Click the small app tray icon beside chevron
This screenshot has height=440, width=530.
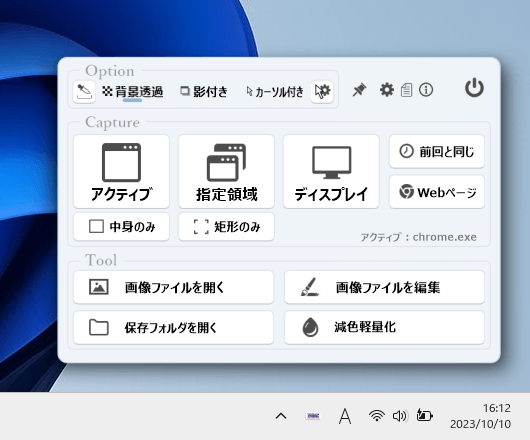click(x=313, y=416)
